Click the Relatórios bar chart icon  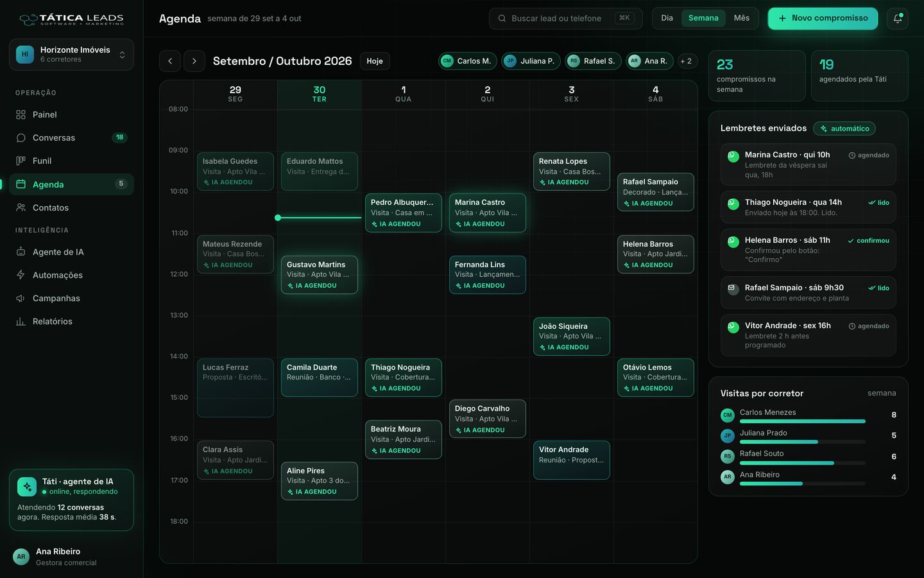click(x=21, y=322)
